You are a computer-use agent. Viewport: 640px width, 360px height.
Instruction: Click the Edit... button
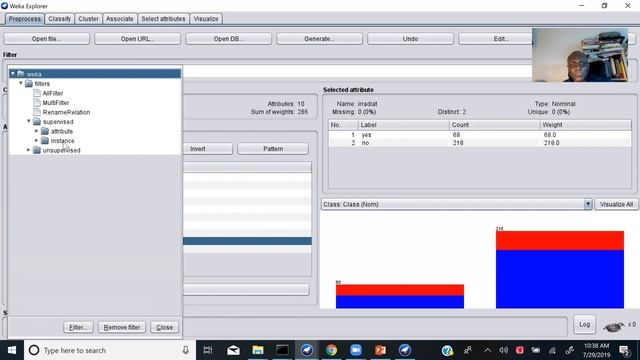coord(501,39)
